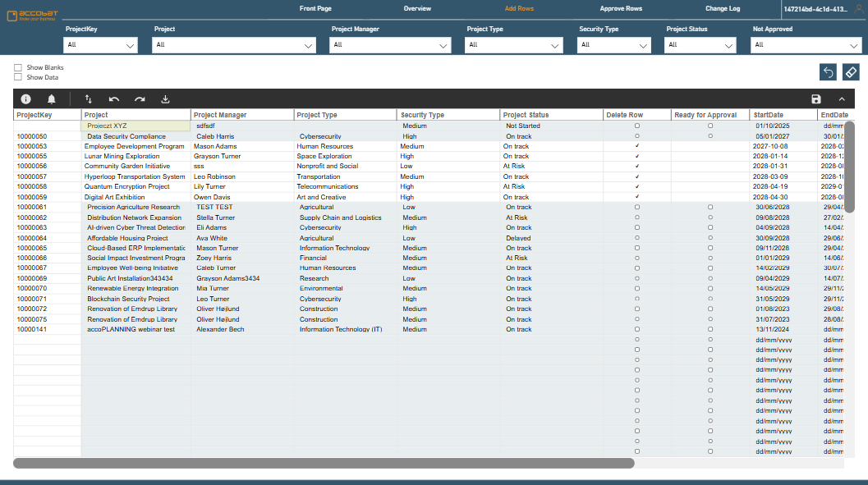Open the Project Type filter dropdown
This screenshot has height=485, width=868.
(x=514, y=45)
